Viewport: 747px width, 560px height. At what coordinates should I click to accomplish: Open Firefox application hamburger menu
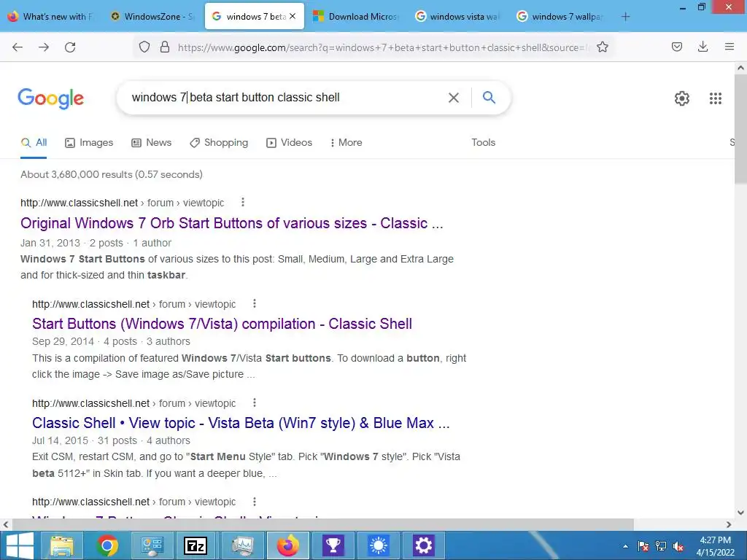click(x=729, y=47)
